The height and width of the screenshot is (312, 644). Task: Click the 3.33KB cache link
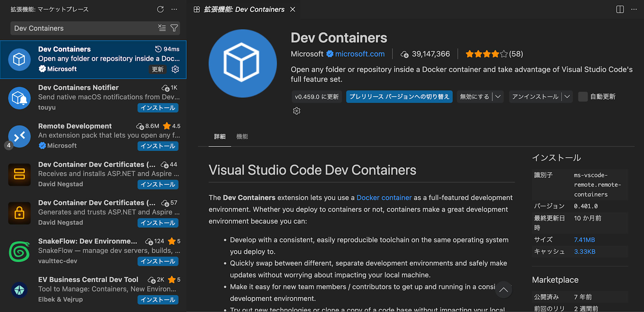[585, 251]
